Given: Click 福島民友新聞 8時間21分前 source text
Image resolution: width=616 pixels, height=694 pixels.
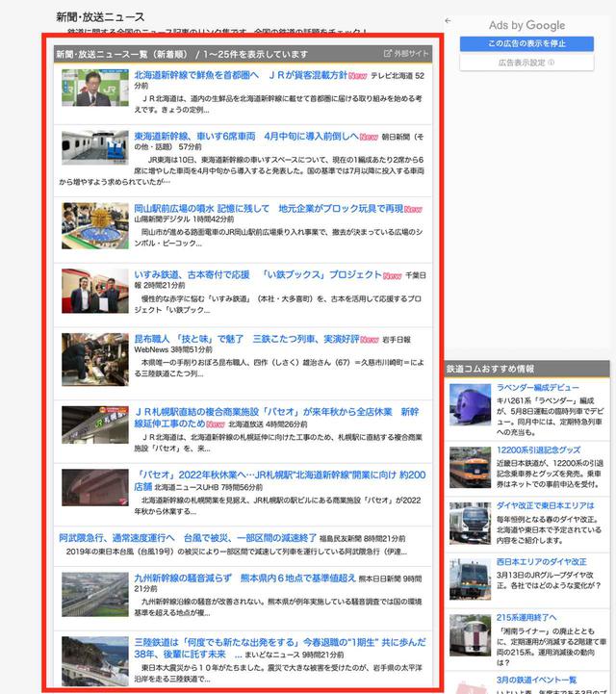Looking at the screenshot, I should coord(362,539).
